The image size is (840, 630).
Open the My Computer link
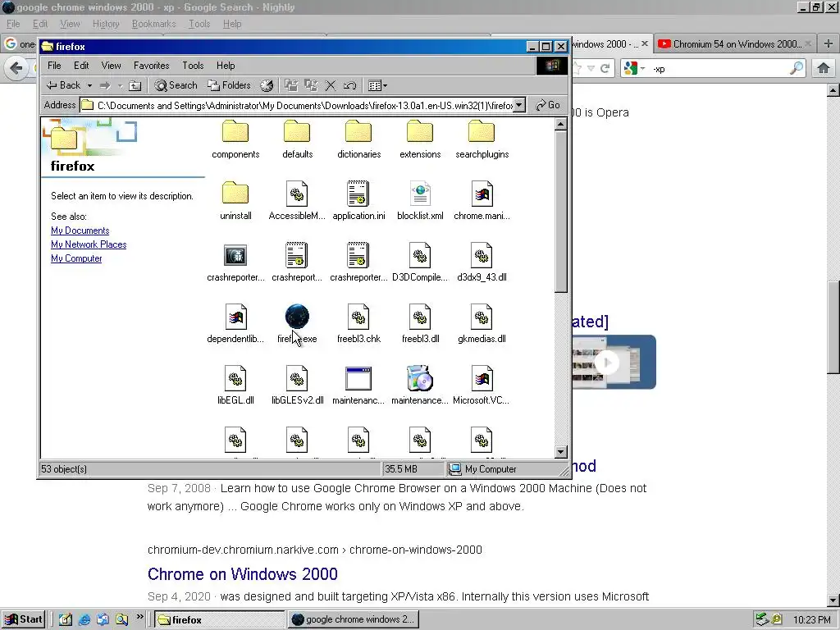coord(76,258)
